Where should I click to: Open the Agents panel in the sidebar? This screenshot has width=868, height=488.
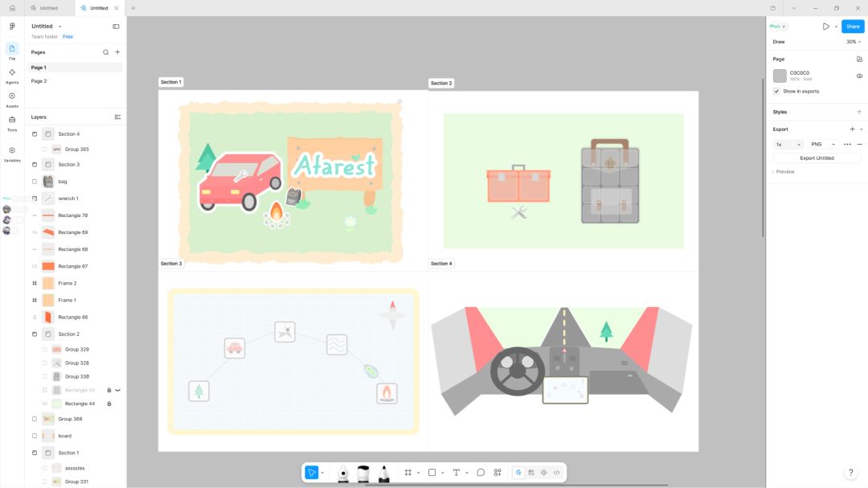tap(12, 76)
